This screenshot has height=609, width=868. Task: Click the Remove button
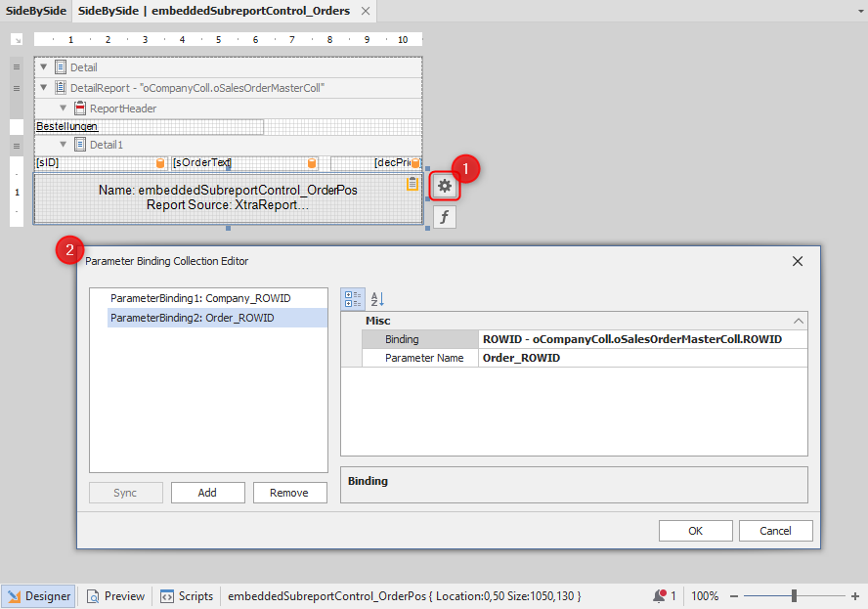click(289, 493)
